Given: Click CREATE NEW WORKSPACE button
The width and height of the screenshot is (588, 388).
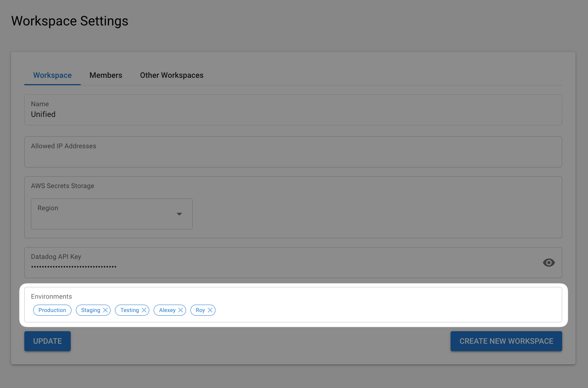Looking at the screenshot, I should tap(506, 341).
